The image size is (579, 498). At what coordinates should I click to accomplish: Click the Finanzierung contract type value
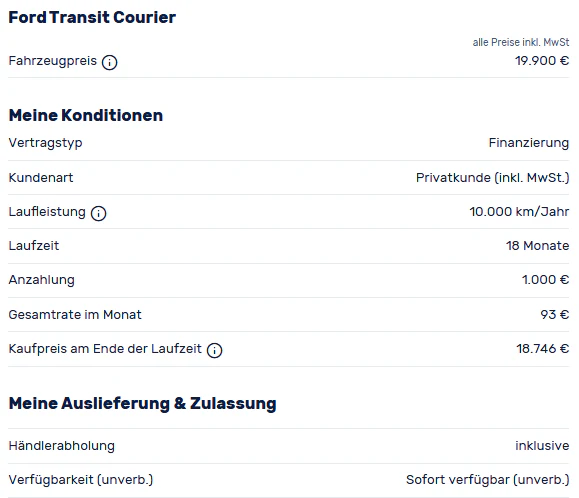(529, 143)
